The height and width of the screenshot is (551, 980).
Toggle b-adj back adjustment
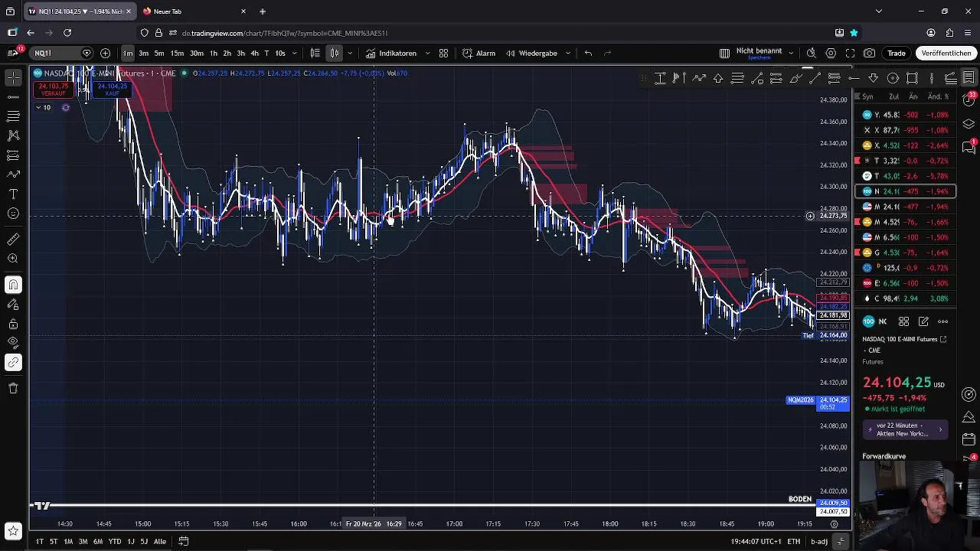[819, 541]
